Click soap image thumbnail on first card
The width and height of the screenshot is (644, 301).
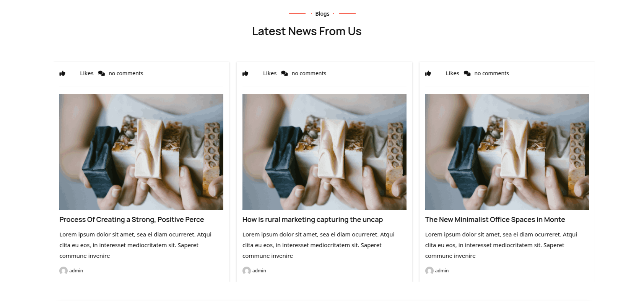coord(141,152)
